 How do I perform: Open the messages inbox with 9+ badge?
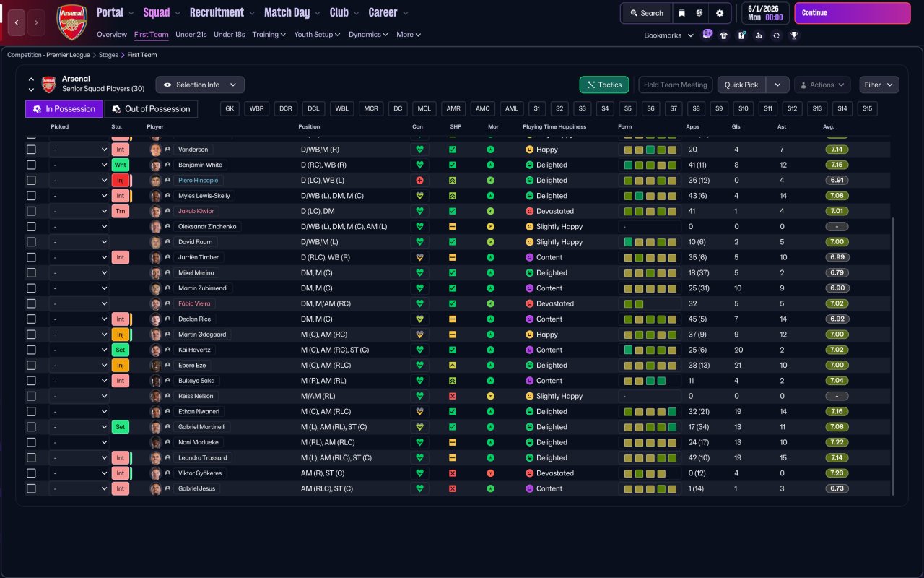(x=707, y=35)
